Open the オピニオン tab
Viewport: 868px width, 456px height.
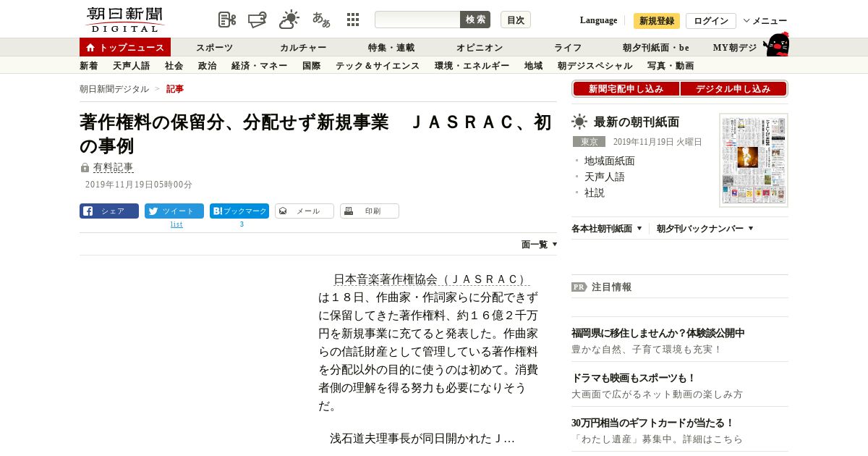pyautogui.click(x=480, y=48)
